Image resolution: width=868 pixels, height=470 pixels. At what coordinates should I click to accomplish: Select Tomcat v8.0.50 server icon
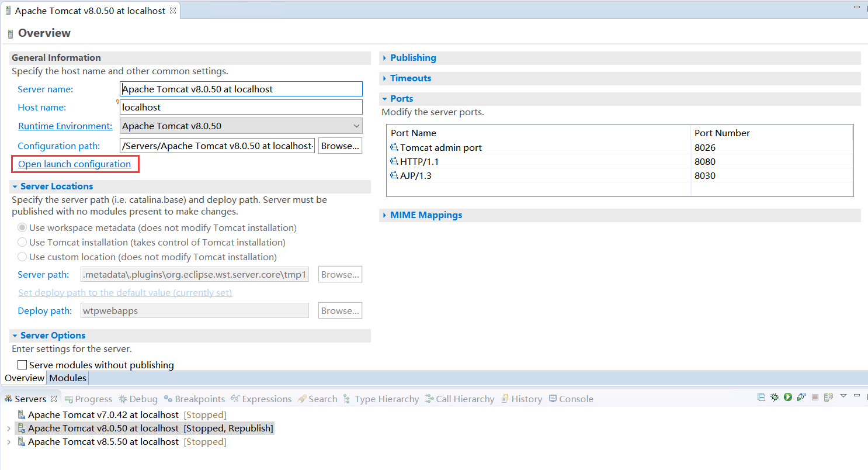coord(22,428)
